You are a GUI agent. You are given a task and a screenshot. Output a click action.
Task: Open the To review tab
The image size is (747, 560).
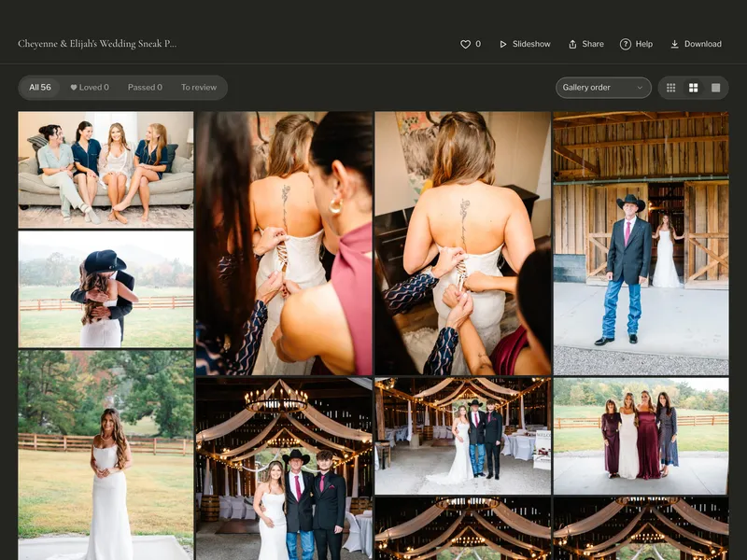[x=199, y=88]
